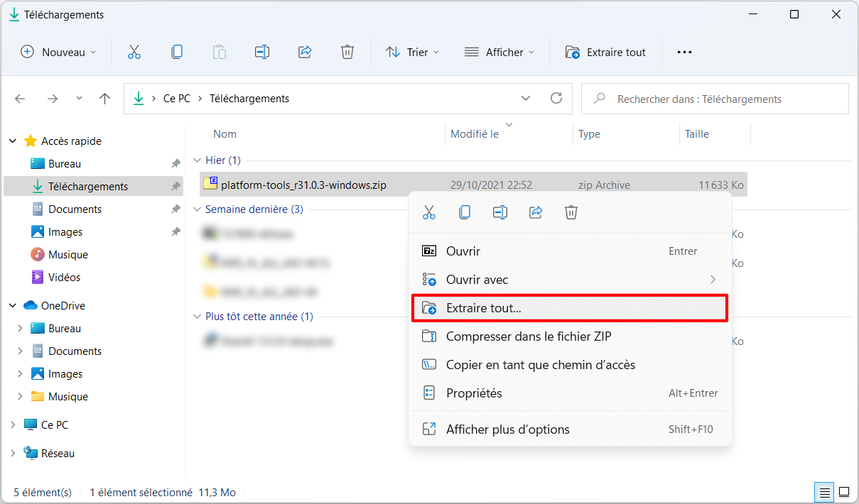Open the Afficher view dropdown
Viewport: 859px width, 504px height.
499,52
